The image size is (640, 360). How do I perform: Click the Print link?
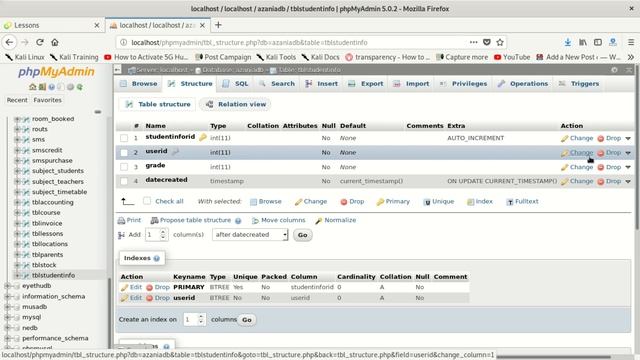click(129, 220)
